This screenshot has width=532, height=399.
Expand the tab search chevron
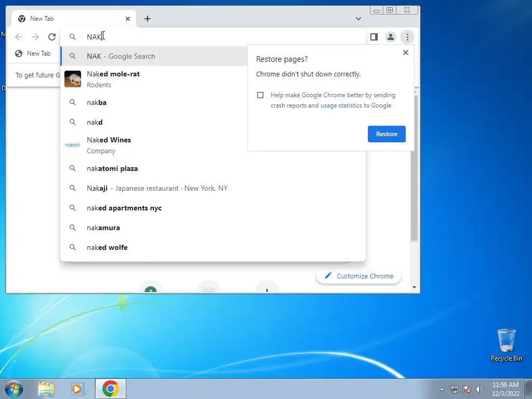pyautogui.click(x=358, y=19)
